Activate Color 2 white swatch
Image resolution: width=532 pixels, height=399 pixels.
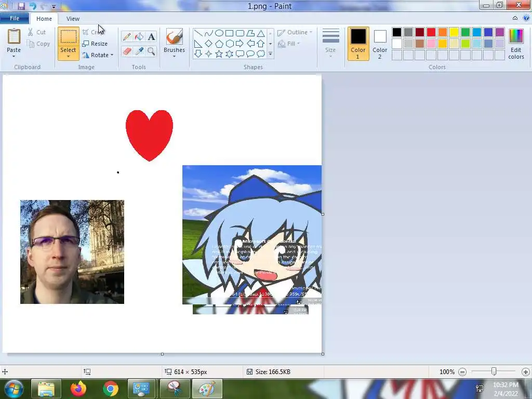pos(380,44)
